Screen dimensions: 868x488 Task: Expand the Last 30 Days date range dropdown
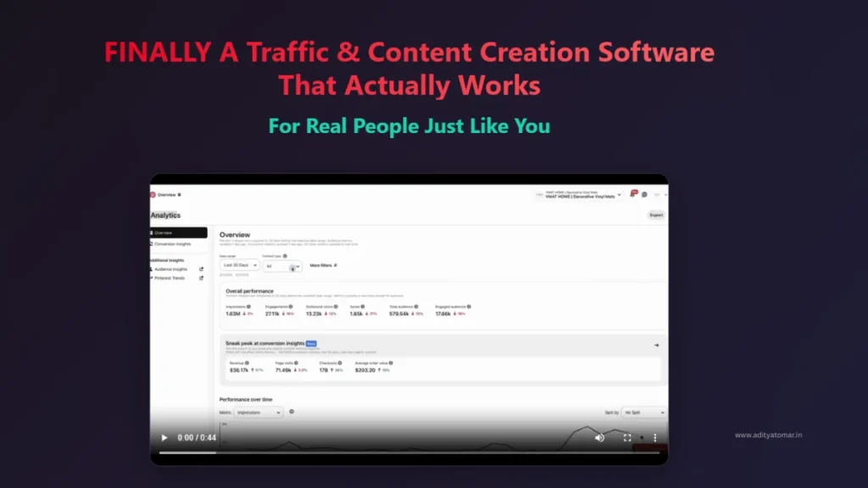tap(239, 265)
